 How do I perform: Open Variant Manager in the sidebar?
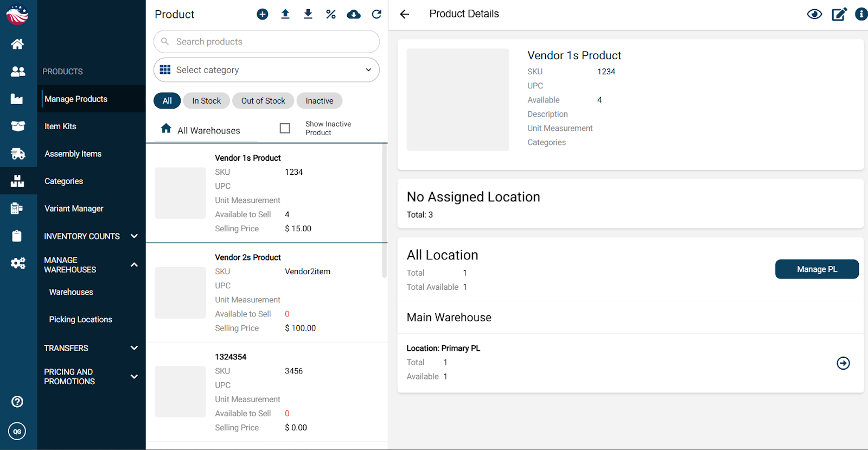coord(74,208)
